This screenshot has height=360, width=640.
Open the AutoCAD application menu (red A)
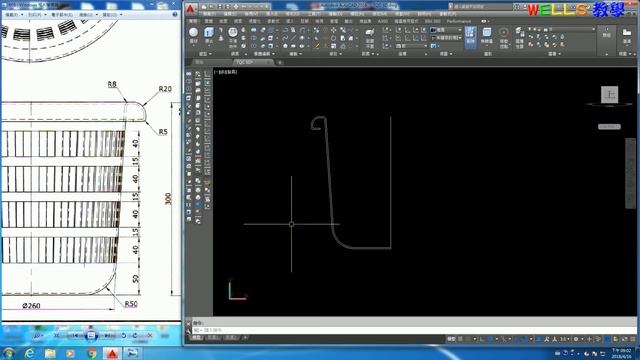(x=191, y=9)
